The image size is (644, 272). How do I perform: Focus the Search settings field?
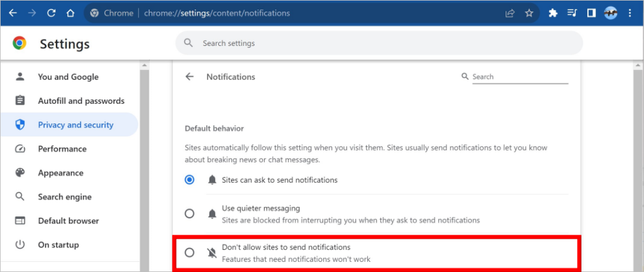379,43
